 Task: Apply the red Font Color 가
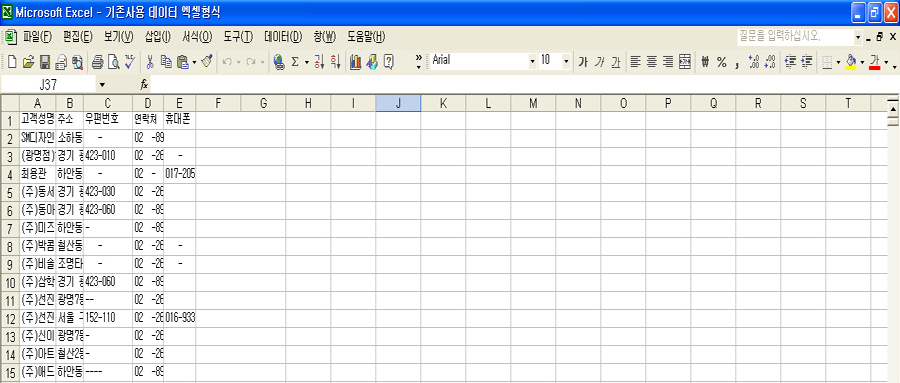click(875, 61)
